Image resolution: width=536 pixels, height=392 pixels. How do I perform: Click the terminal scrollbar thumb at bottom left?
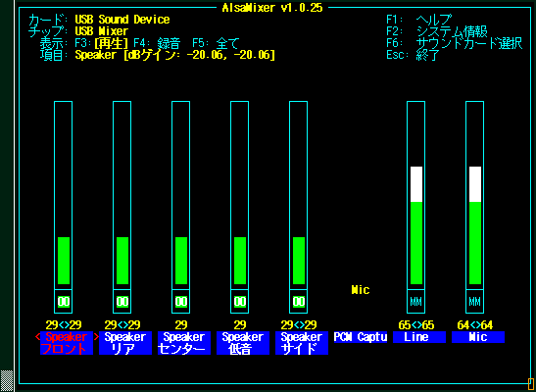coord(7,380)
